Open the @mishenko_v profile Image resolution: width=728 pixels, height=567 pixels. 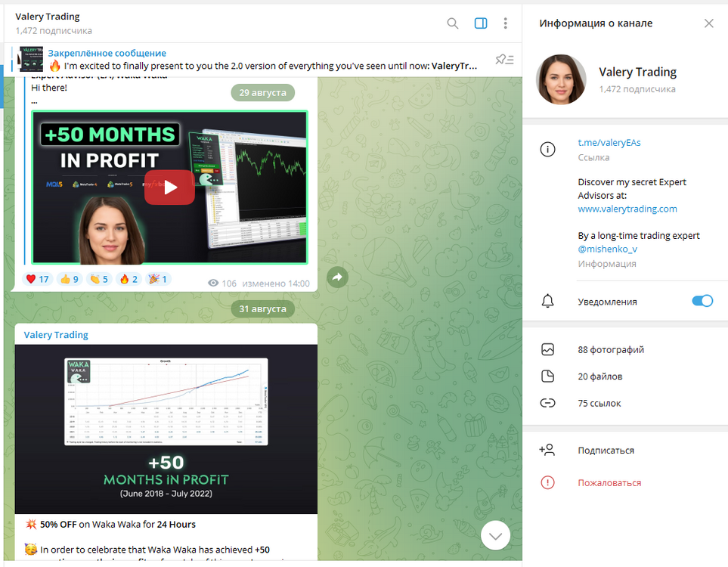607,249
